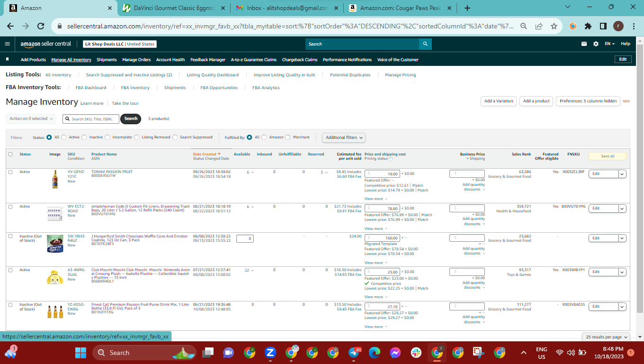This screenshot has width=644, height=364.
Task: Bookmark this page with the star icon
Action: 554,27
